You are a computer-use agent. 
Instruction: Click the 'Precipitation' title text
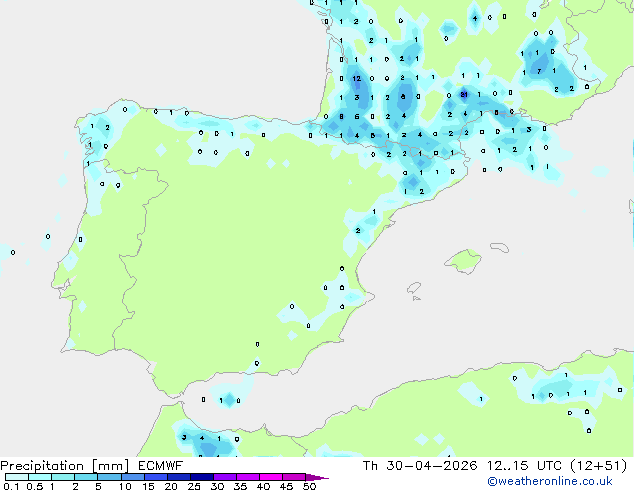tap(42, 466)
